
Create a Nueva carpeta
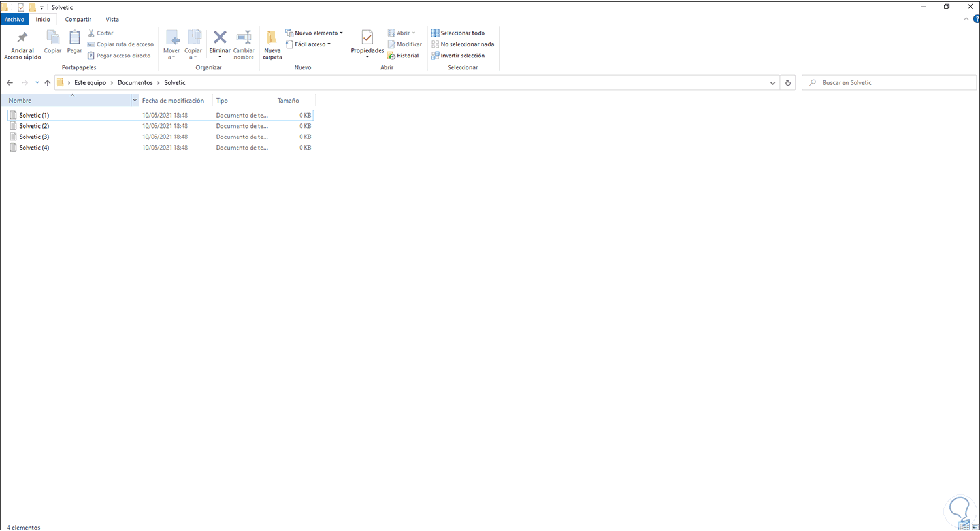point(272,44)
